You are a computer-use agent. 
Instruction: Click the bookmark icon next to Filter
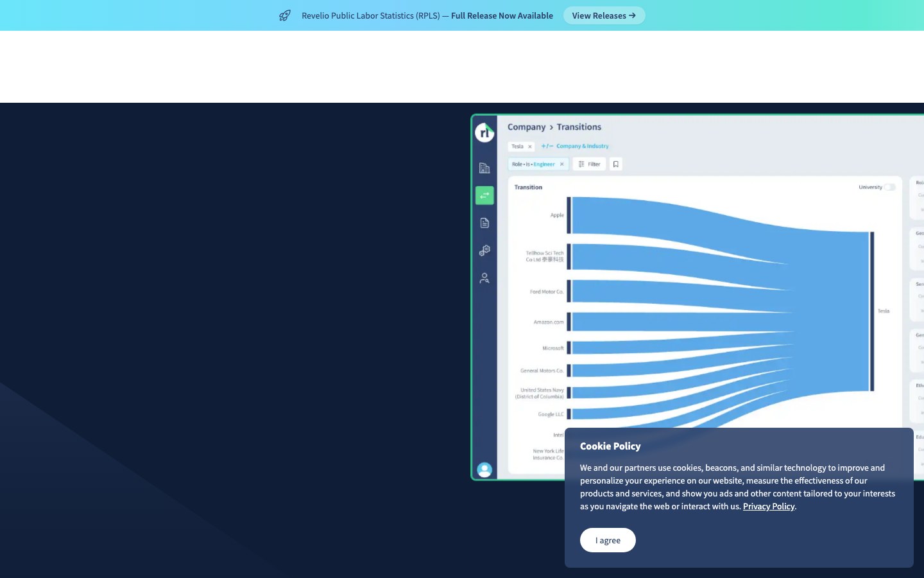[x=616, y=164]
